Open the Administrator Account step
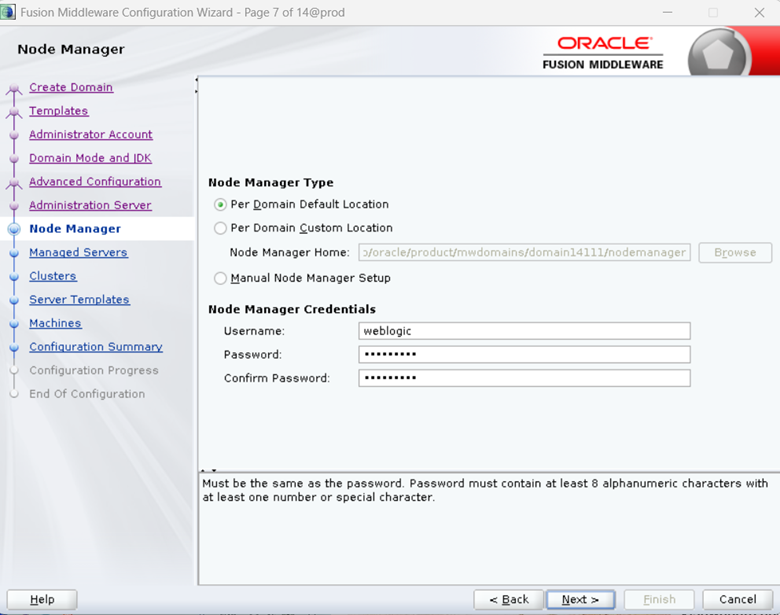Screen dimensions: 780x615 click(91, 134)
